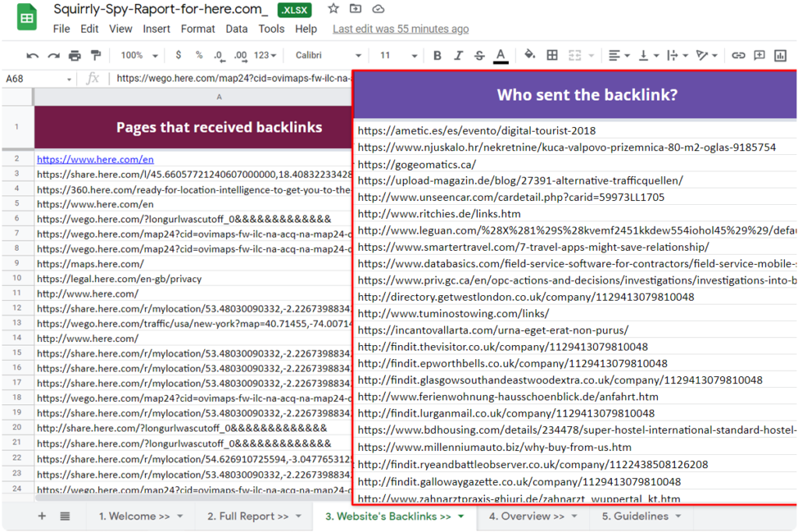Viewport: 798px width, 532px height.
Task: Select the https://maps.here.com/ cell
Action: [193, 263]
